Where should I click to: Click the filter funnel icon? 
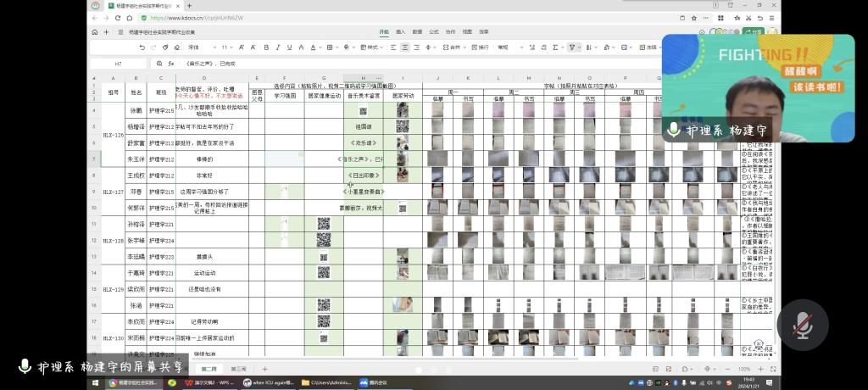[x=571, y=47]
